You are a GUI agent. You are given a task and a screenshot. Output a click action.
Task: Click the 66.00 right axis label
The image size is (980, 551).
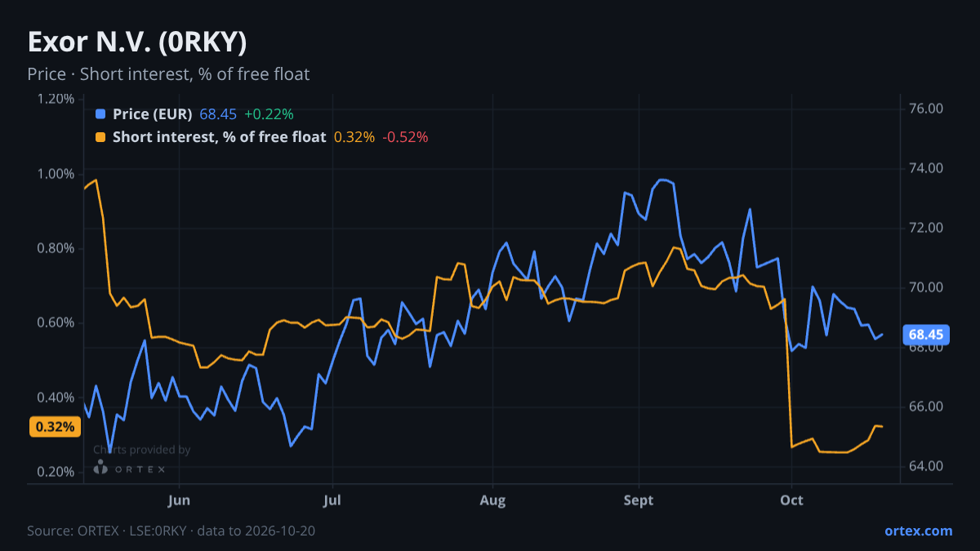click(x=926, y=407)
